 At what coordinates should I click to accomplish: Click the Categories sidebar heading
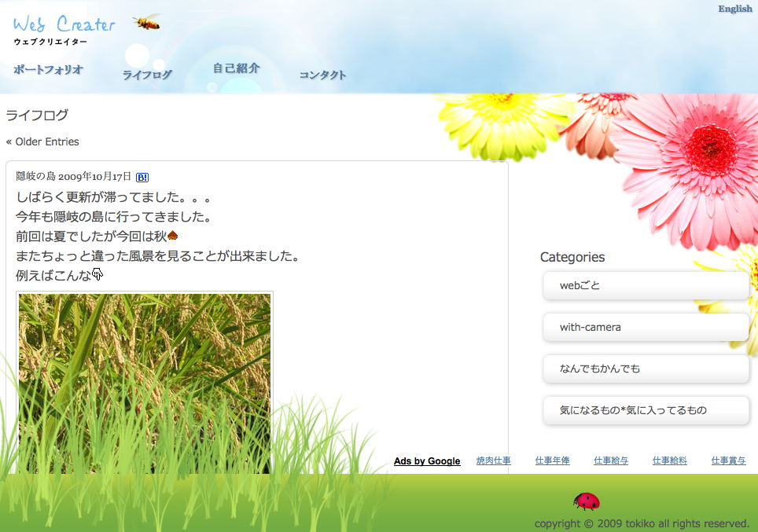pos(572,257)
